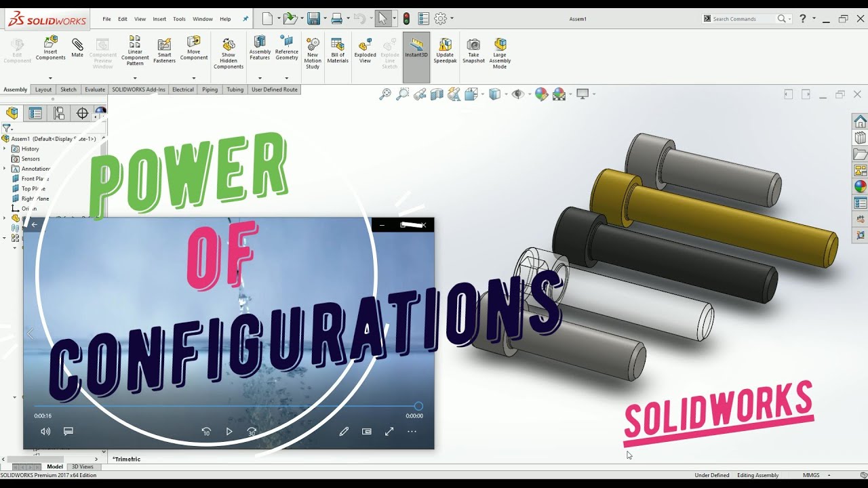Click Section View icon
This screenshot has height=488, width=868.
[x=437, y=94]
